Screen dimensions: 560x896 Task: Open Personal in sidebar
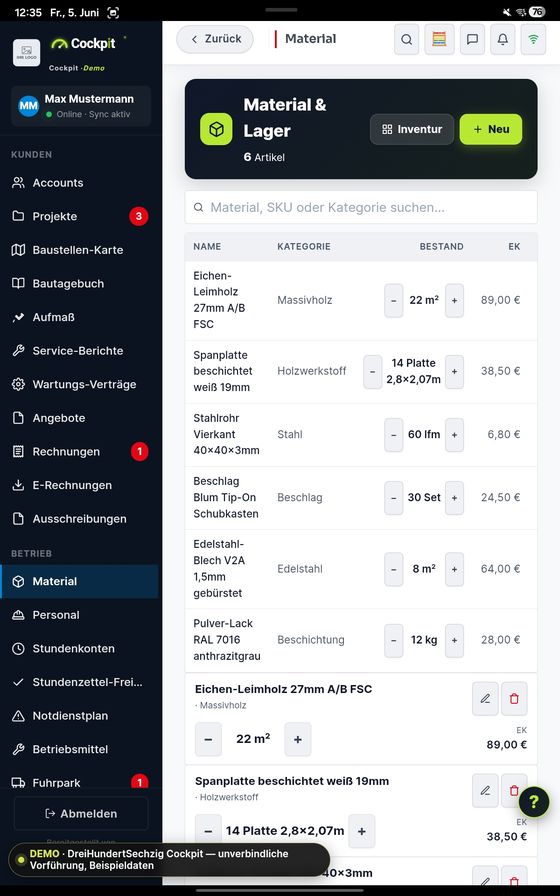[x=79, y=615]
